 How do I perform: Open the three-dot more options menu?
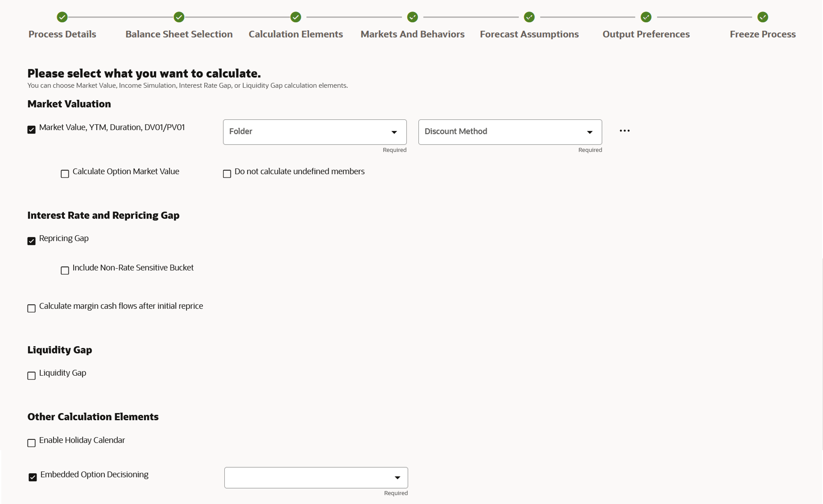click(x=624, y=131)
